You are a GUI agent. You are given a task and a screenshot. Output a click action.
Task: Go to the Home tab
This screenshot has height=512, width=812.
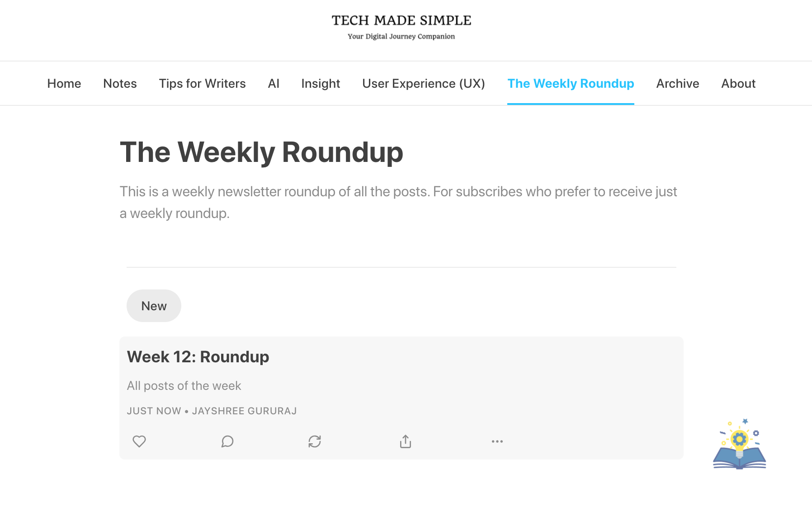[x=64, y=84]
